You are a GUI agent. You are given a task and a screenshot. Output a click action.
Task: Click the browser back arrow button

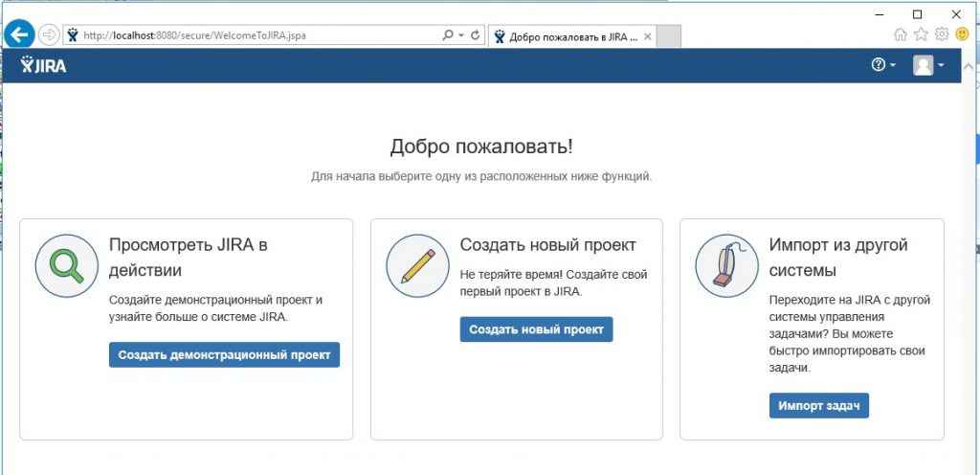click(x=20, y=35)
